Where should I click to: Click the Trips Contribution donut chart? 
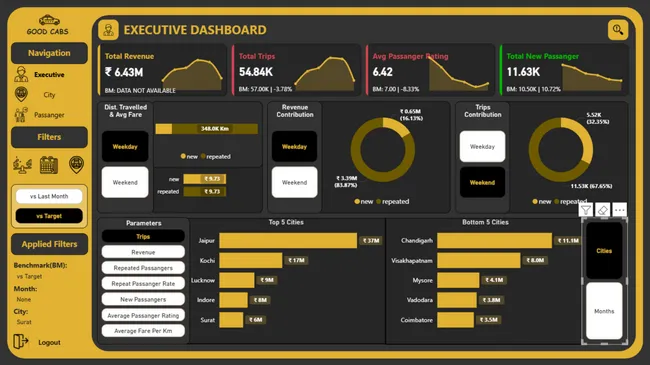tap(560, 150)
